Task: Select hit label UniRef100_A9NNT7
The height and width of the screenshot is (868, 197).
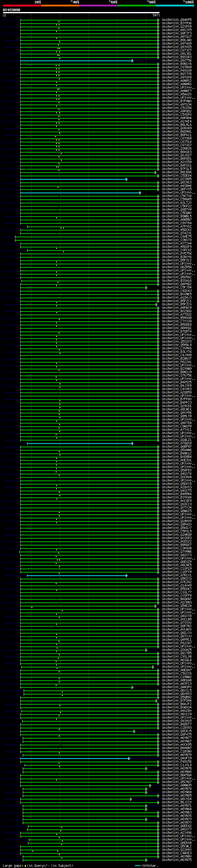Action: pyautogui.click(x=177, y=91)
